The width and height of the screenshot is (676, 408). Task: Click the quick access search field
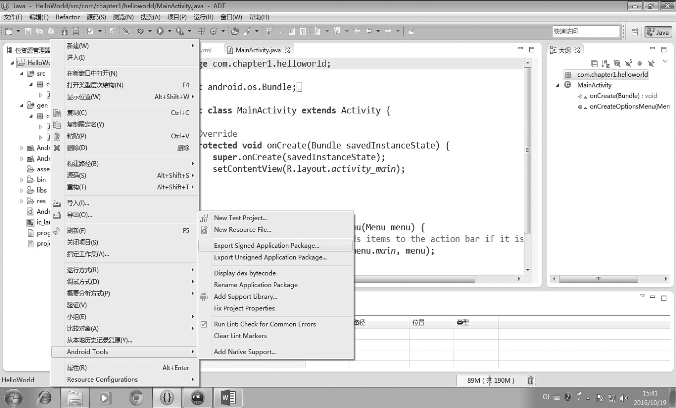point(586,31)
